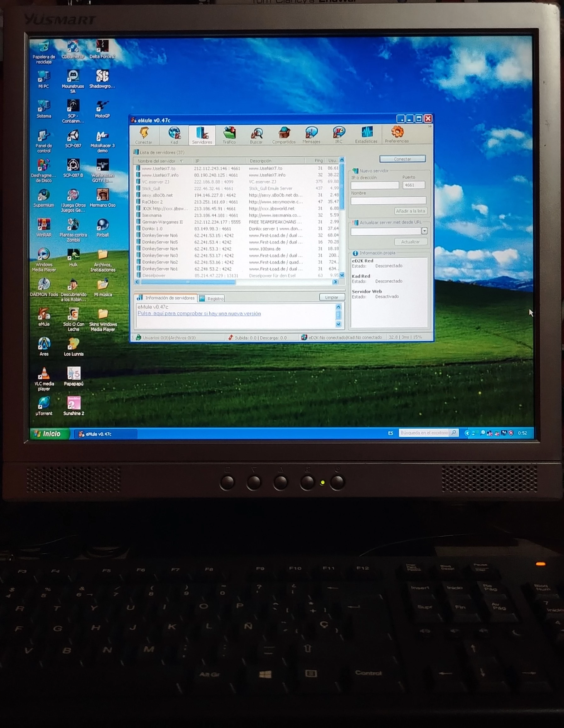564x728 pixels.
Task: Select the CDBurnerXP desktop icon
Action: [73, 50]
